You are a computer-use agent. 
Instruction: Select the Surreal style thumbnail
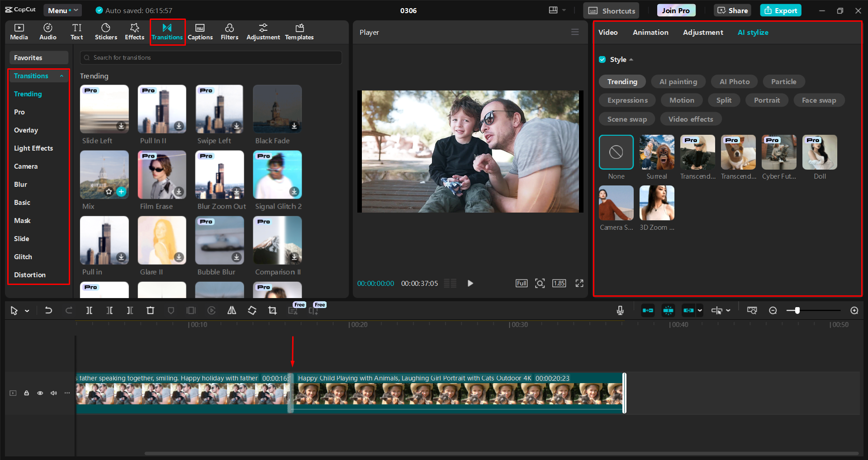[656, 152]
